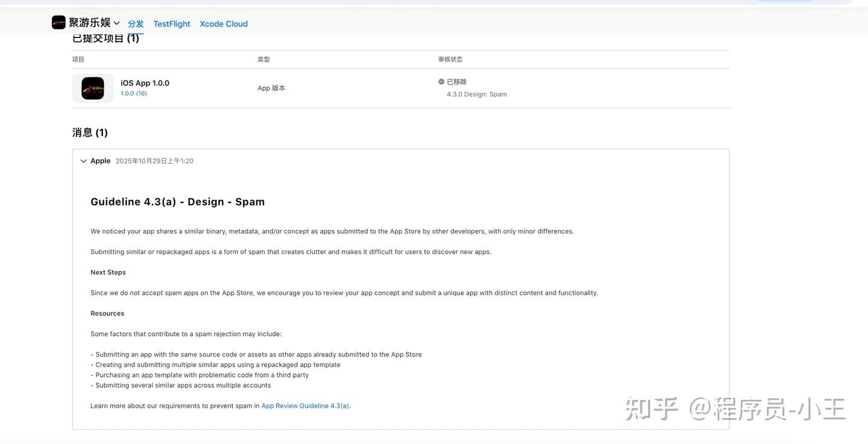
Task: Click the 'App 版本' type cell
Action: pyautogui.click(x=271, y=88)
